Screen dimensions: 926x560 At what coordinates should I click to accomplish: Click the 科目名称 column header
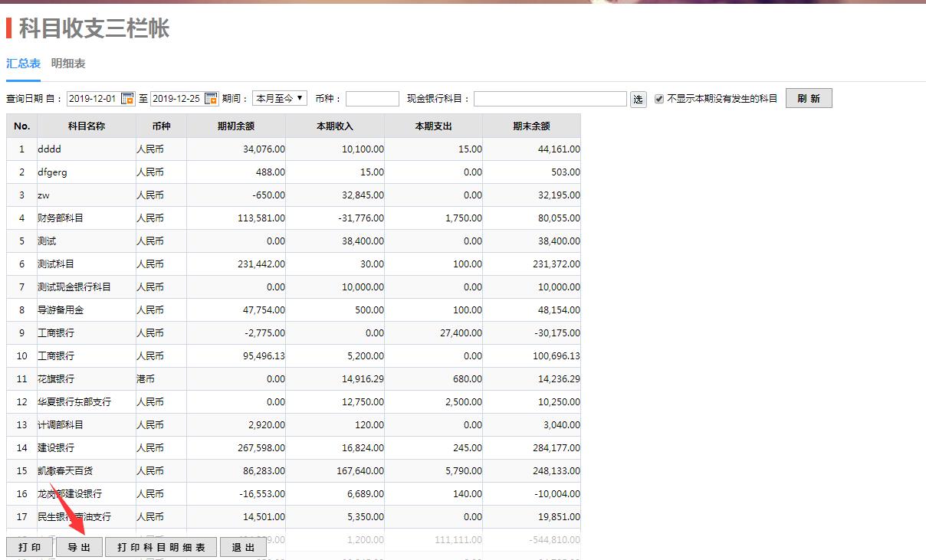click(86, 126)
